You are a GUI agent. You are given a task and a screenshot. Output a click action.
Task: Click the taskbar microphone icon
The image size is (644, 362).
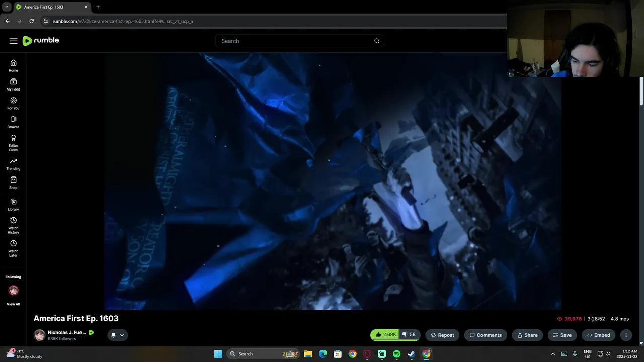tap(575, 354)
